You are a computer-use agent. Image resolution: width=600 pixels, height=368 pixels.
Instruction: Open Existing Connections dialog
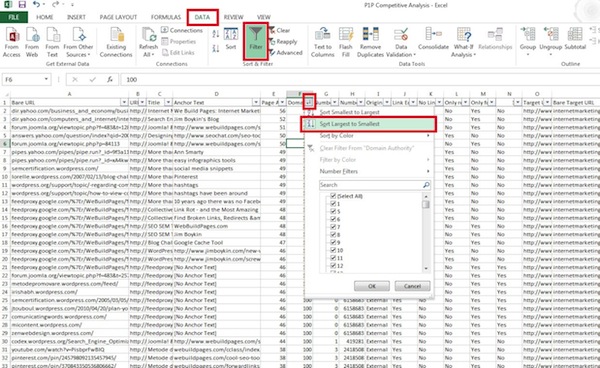click(116, 42)
